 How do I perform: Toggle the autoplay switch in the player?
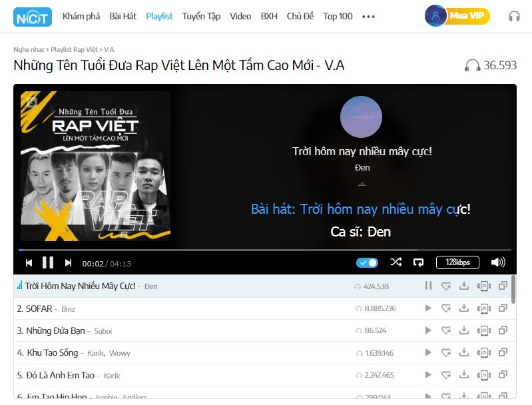click(x=367, y=262)
